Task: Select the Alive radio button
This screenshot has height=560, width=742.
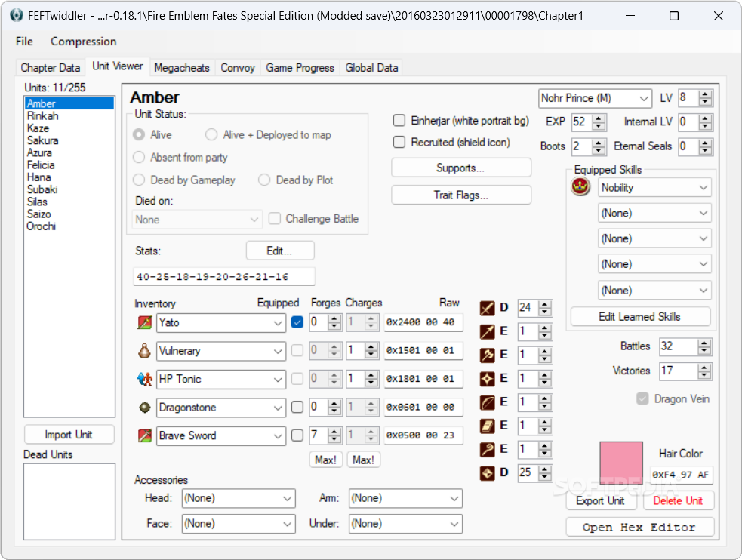Action: click(139, 135)
